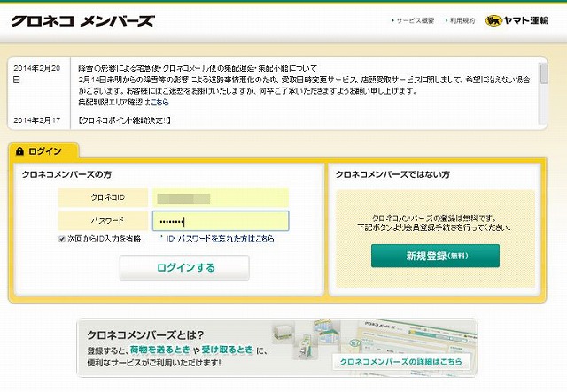
Task: Toggle the 次回からID入力を省略 checkbox
Action: [x=62, y=239]
